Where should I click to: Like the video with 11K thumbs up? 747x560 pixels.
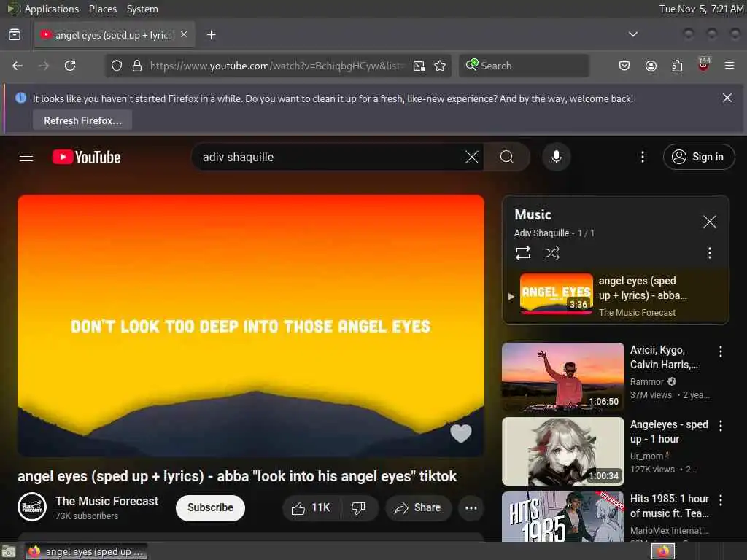click(311, 508)
